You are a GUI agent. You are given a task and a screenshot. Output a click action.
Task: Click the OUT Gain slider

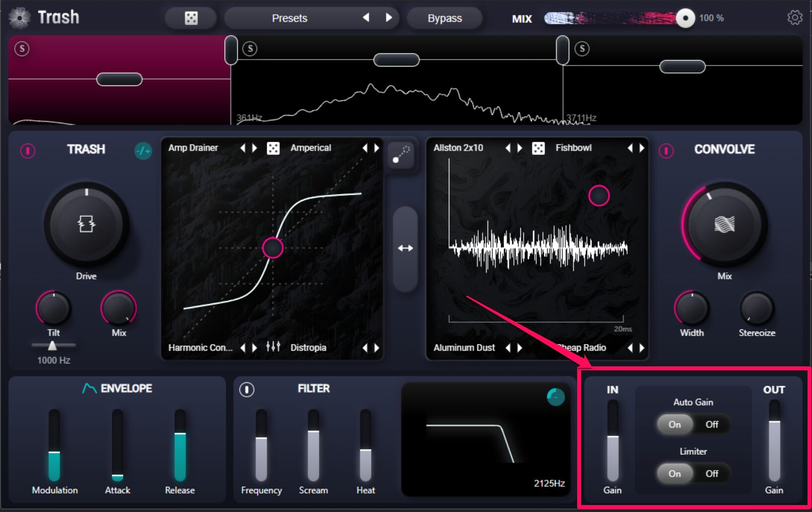[x=775, y=441]
